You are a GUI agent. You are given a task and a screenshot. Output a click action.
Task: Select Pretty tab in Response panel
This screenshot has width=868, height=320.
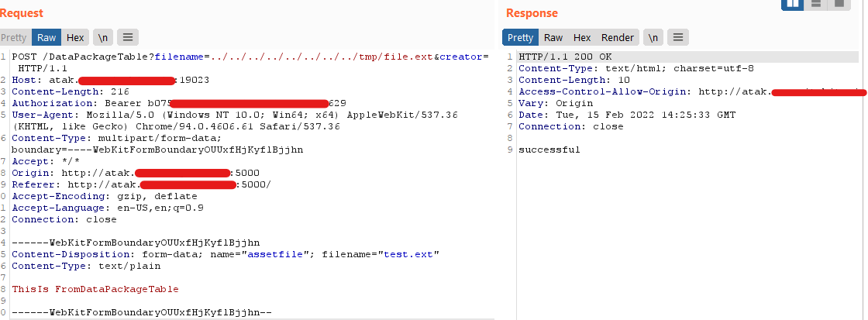(x=520, y=37)
